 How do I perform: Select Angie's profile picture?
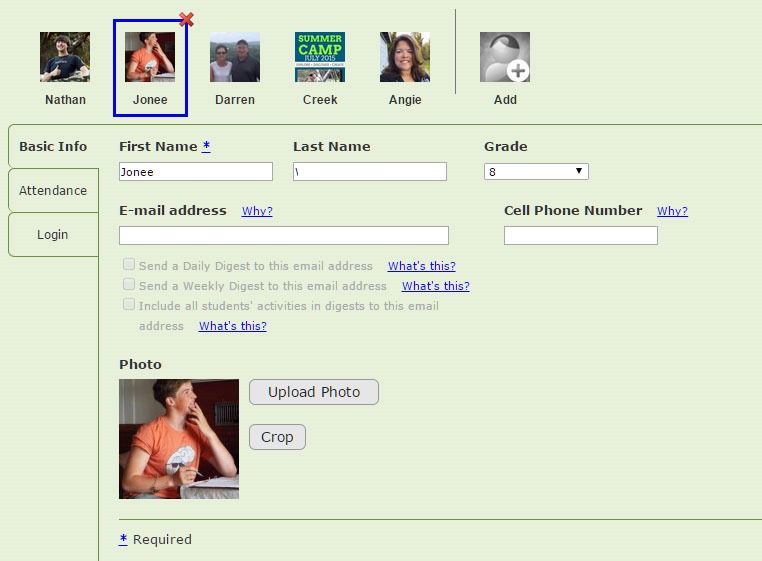point(405,57)
